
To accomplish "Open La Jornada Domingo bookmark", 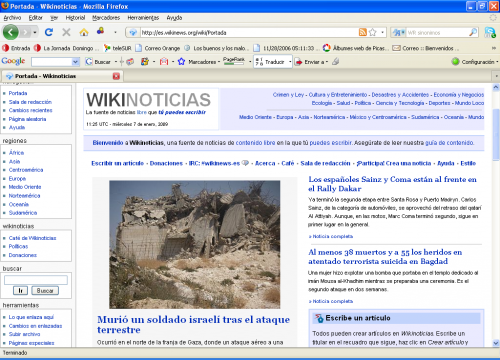I will 67,48.
